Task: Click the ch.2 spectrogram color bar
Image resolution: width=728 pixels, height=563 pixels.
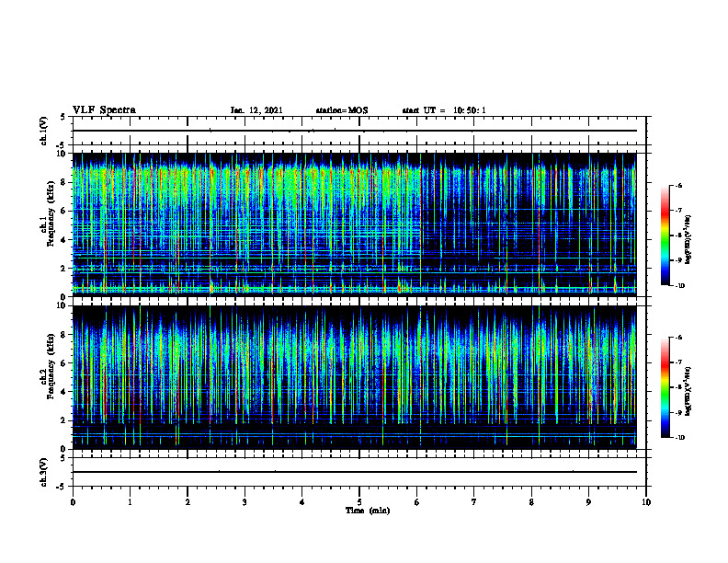Action: coord(665,387)
